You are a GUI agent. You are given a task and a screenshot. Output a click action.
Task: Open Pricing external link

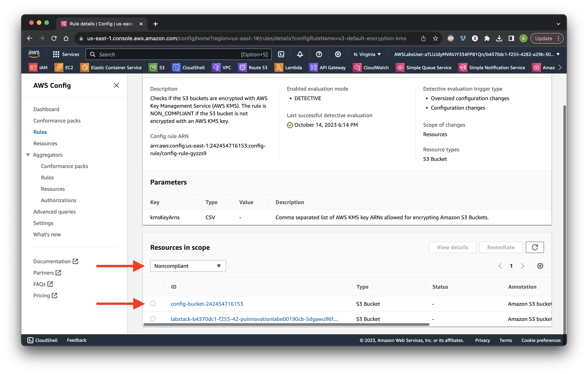pyautogui.click(x=45, y=295)
